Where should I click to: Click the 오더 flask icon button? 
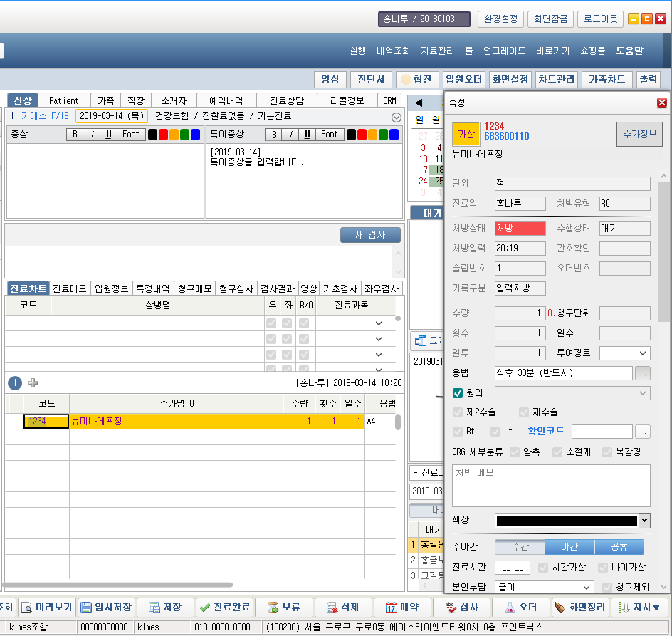tap(520, 608)
